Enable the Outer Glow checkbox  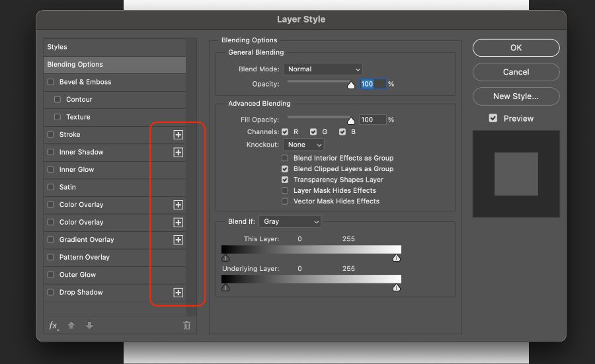pos(50,275)
